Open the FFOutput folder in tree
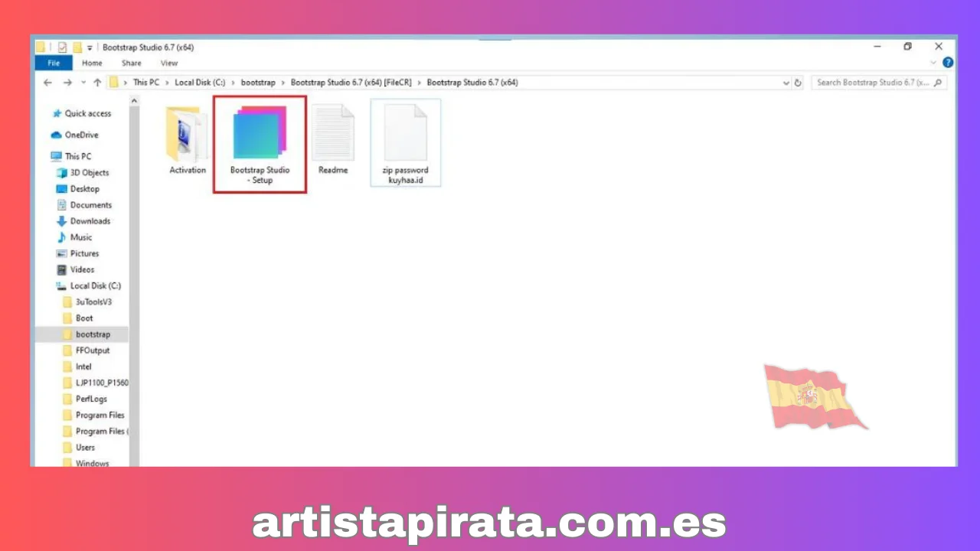Viewport: 980px width, 551px height. click(86, 350)
